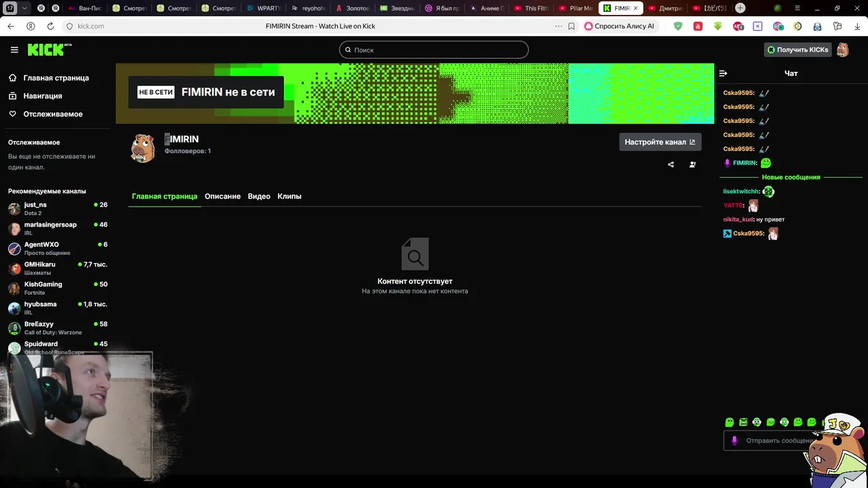Switch to the WPARTY browser tab
The width and height of the screenshot is (868, 488).
pyautogui.click(x=264, y=8)
